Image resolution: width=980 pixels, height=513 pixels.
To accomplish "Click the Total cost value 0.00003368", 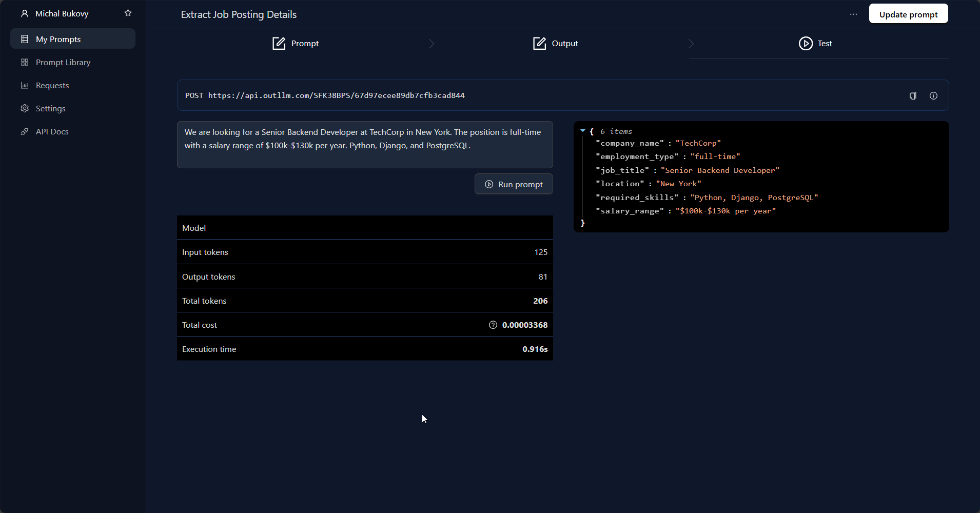I will (525, 325).
